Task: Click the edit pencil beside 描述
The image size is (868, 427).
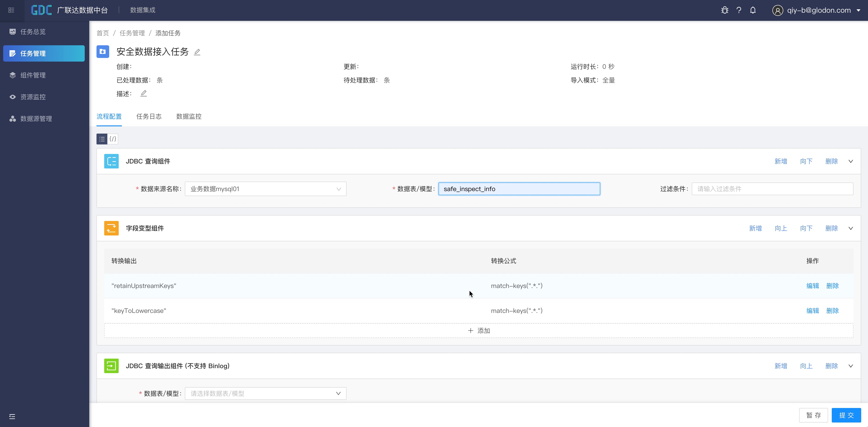Action: (144, 93)
